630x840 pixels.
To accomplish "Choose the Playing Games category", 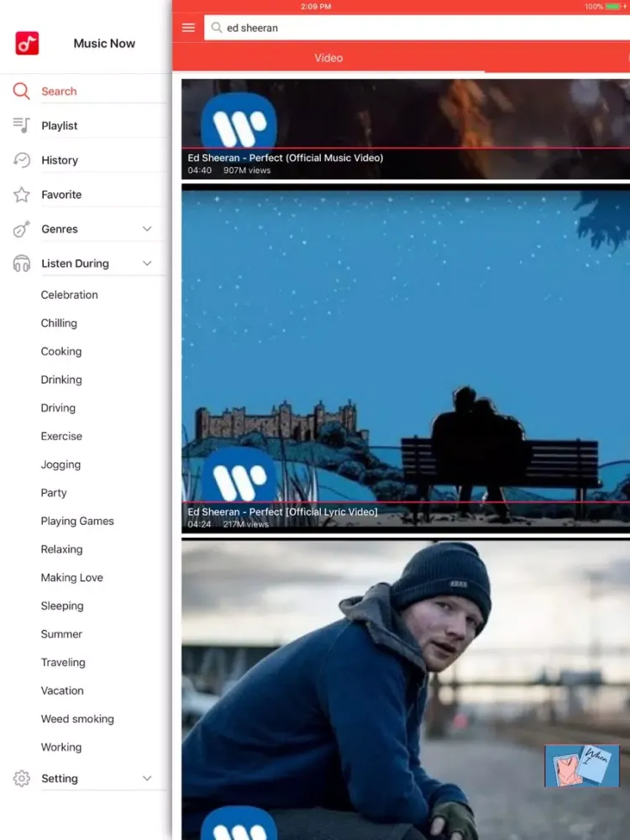I will click(x=77, y=522).
